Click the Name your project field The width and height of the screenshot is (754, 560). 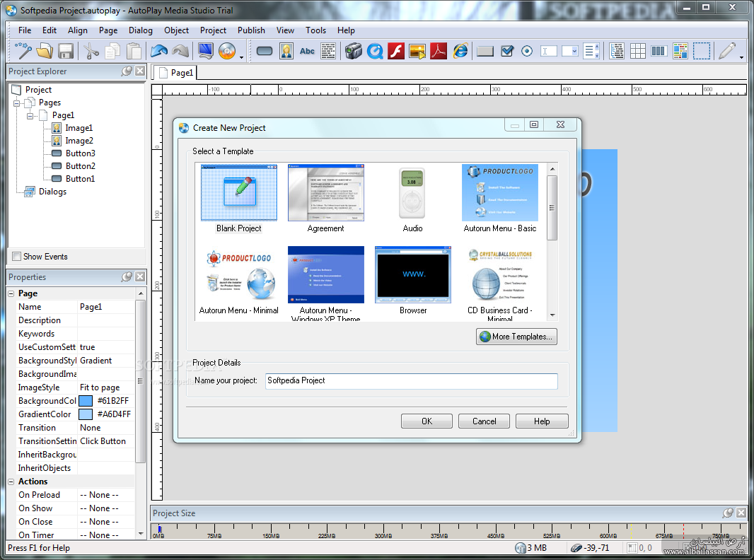point(411,380)
